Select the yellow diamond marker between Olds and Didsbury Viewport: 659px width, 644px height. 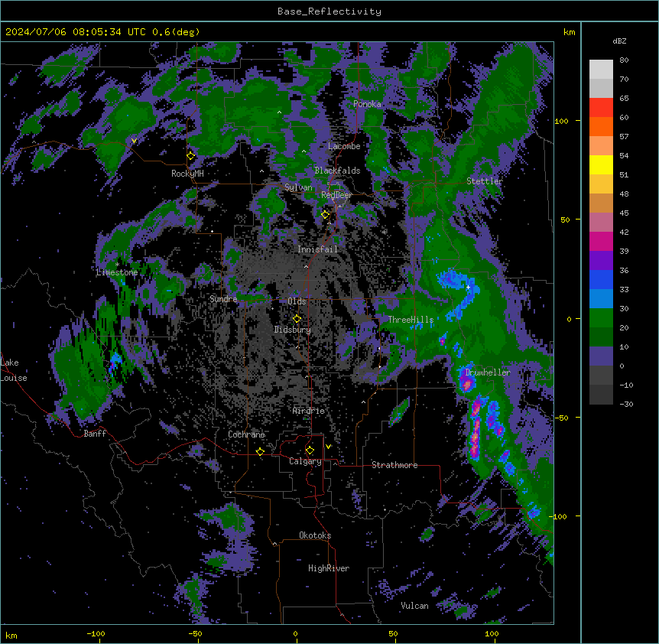click(x=297, y=319)
